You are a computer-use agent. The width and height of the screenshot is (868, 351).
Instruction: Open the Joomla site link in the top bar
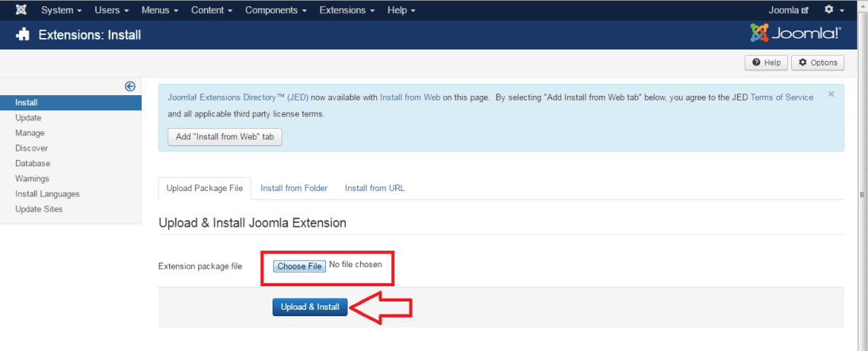pos(788,10)
